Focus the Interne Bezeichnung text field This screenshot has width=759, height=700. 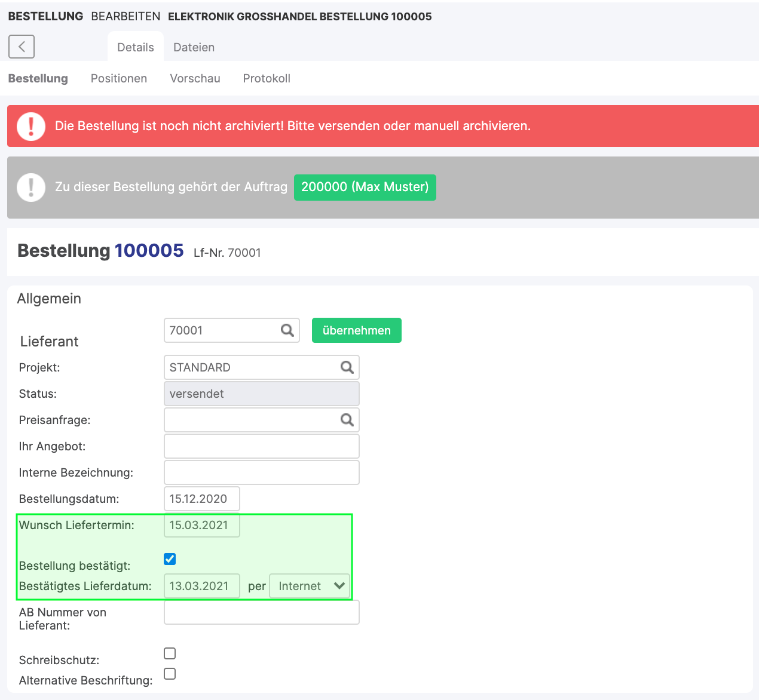coord(261,472)
